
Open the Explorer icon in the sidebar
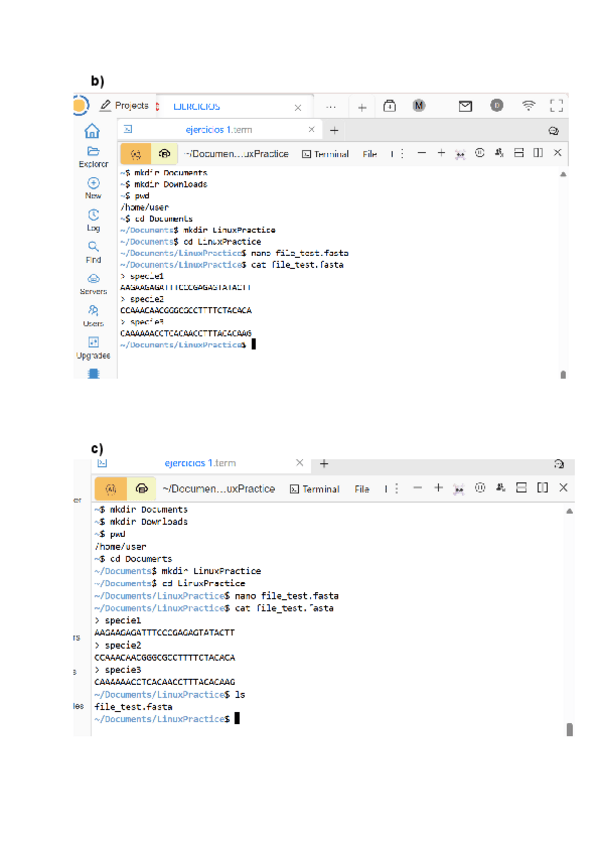(x=92, y=153)
